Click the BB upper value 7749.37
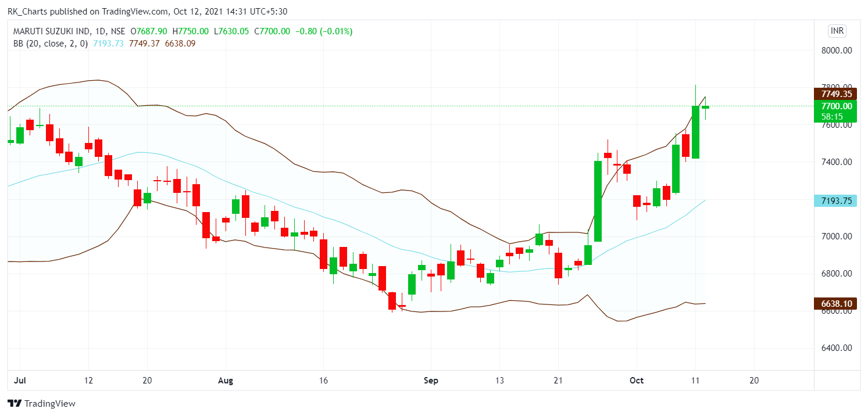Screen dimensions: 868x416 point(144,44)
